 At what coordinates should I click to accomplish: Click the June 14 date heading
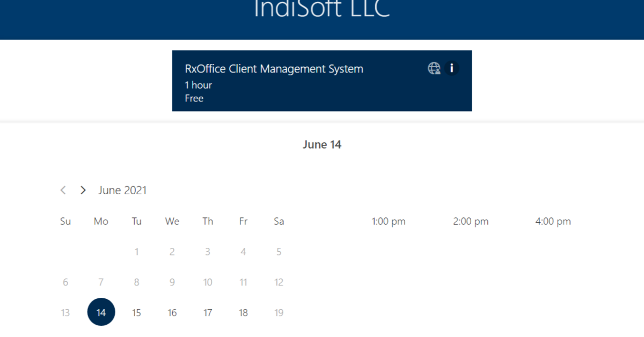(x=322, y=144)
